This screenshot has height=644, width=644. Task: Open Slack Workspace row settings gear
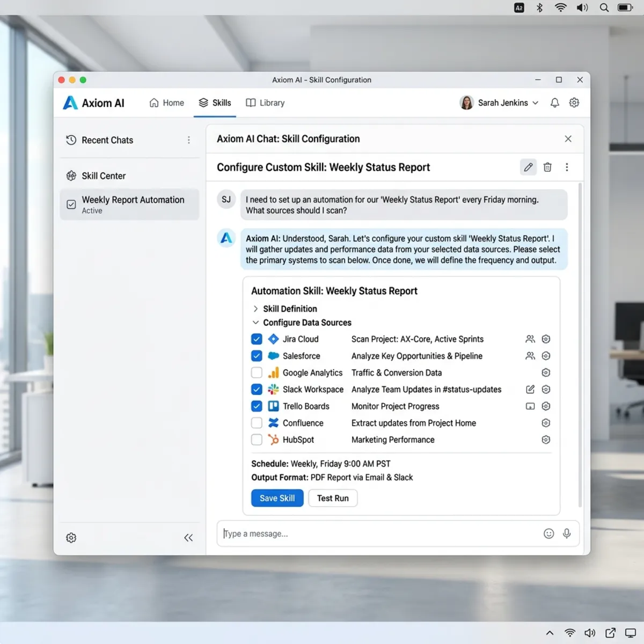pos(546,389)
